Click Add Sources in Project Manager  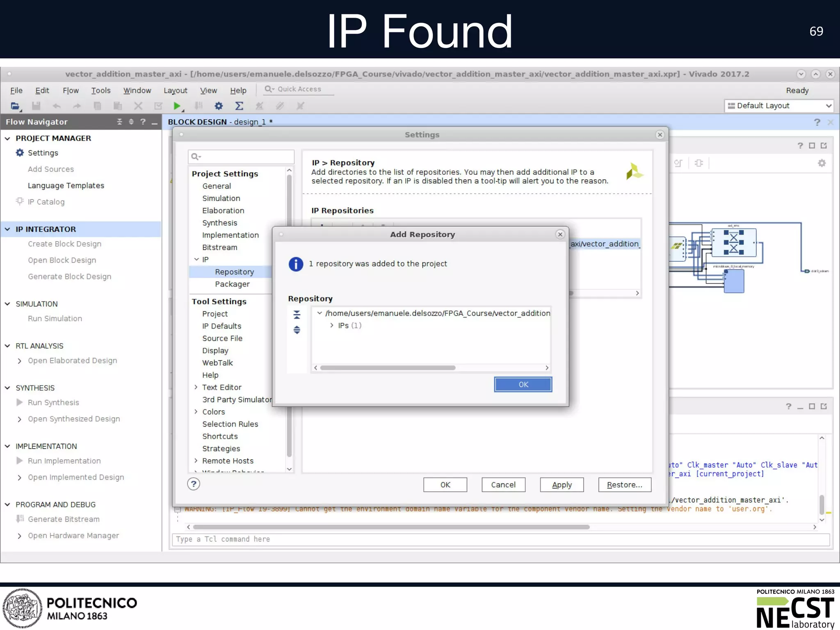(51, 169)
